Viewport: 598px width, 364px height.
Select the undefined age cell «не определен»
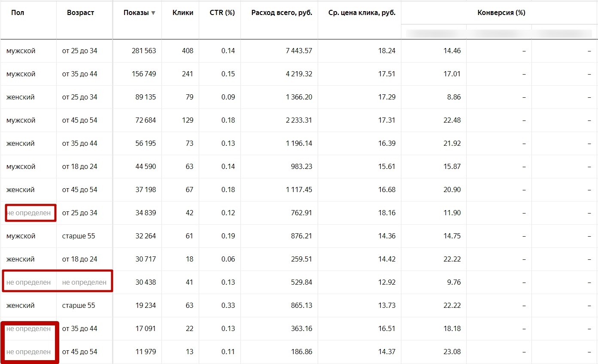84,283
